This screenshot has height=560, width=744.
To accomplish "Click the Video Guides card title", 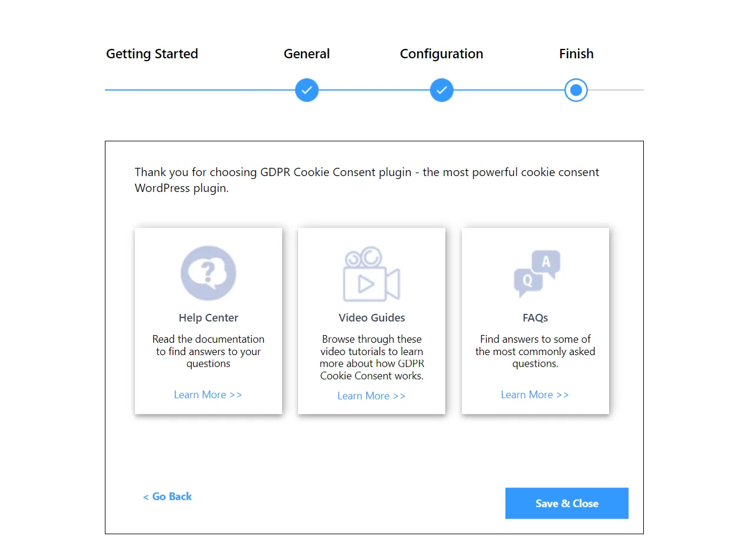I will pos(372,317).
